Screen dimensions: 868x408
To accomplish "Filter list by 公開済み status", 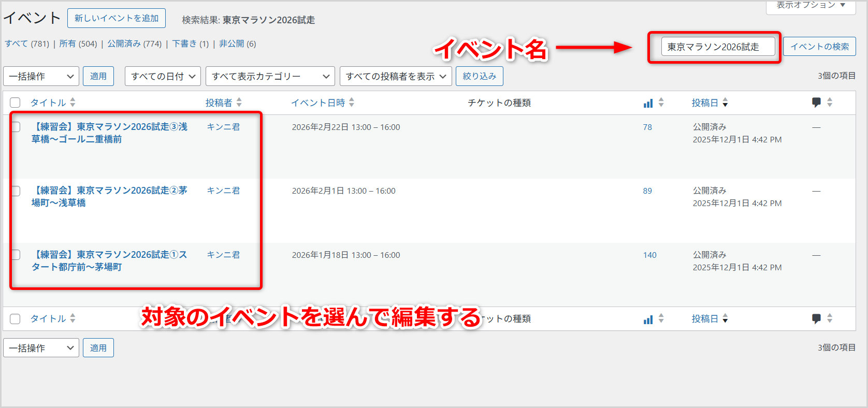I will coord(124,44).
